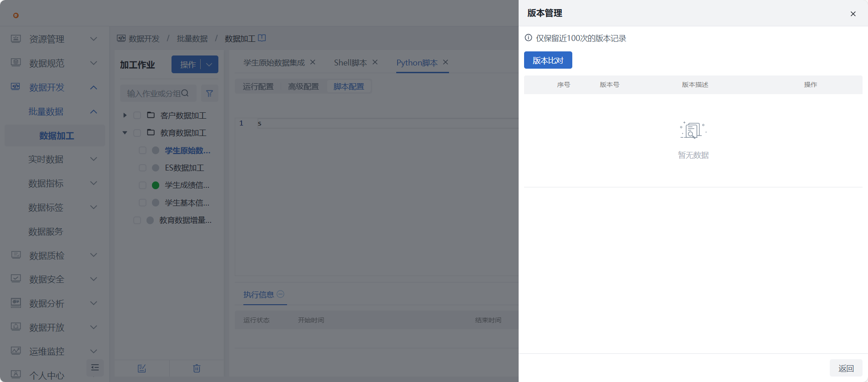Expand the 数据指标 submenu chevron
The image size is (868, 382).
tap(94, 183)
